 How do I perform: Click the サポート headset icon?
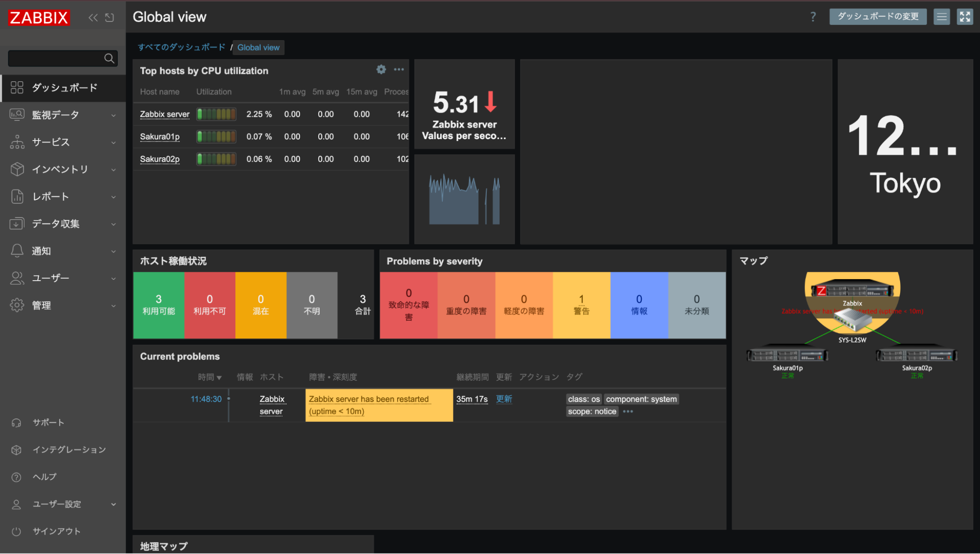point(16,423)
